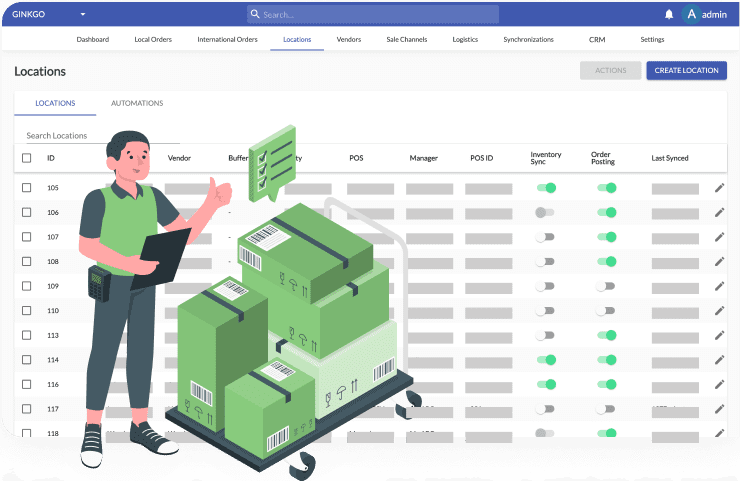This screenshot has height=481, width=740.
Task: Click the admin avatar icon
Action: click(691, 14)
